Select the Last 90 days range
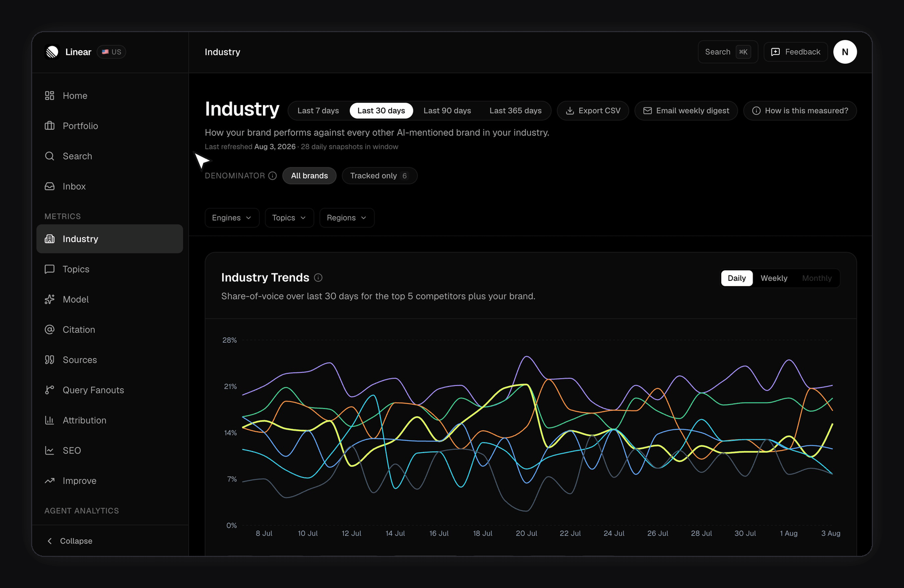 [x=447, y=111]
